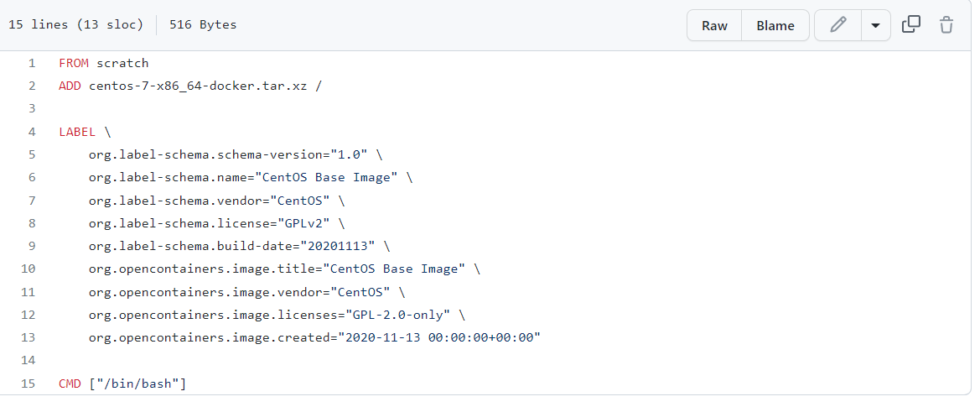The image size is (980, 407).
Task: Select line number 1
Action: coord(32,63)
